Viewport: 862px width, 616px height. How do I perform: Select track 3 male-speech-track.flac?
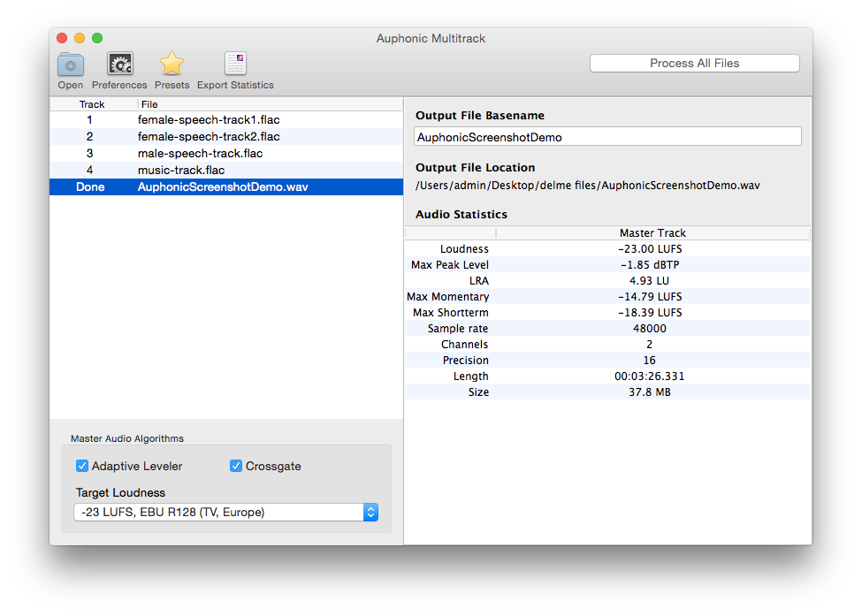[226, 153]
